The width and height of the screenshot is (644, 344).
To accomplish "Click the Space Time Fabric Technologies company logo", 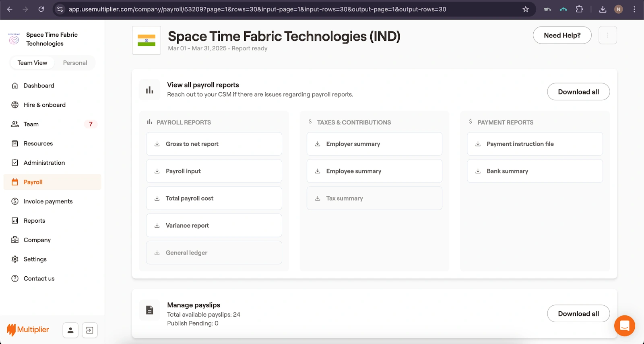I will tap(14, 39).
